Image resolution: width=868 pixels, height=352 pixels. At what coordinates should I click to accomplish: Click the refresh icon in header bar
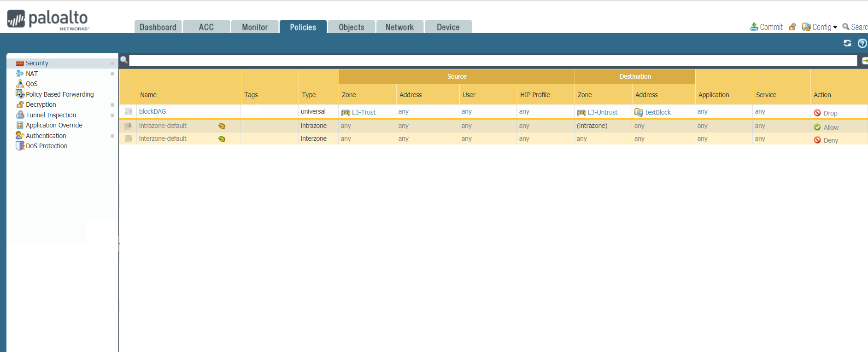tap(847, 43)
